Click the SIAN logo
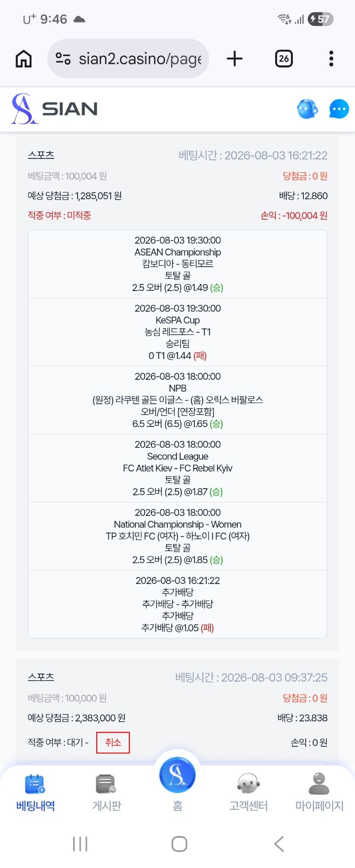 (x=55, y=109)
